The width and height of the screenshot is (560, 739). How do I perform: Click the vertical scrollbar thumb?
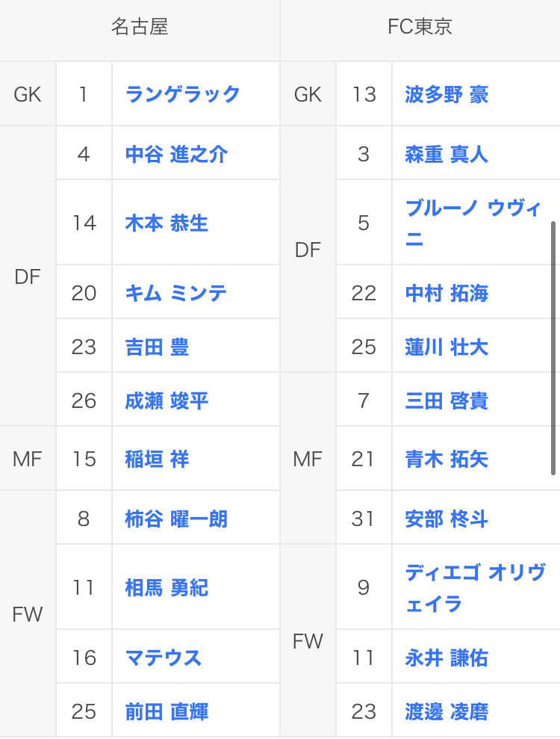tap(553, 348)
